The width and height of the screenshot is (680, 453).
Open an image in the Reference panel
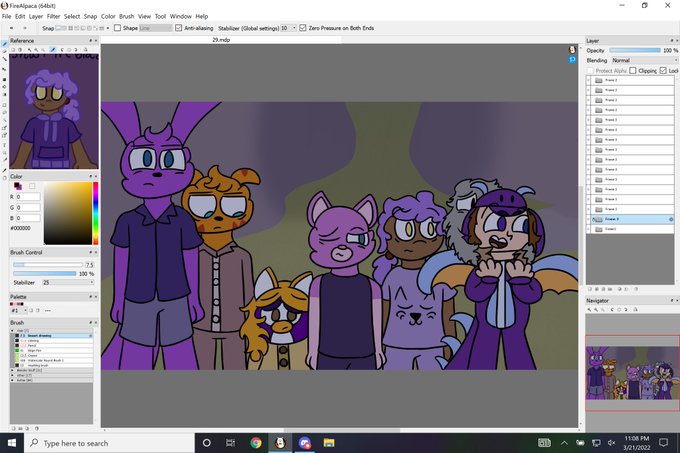[13, 49]
